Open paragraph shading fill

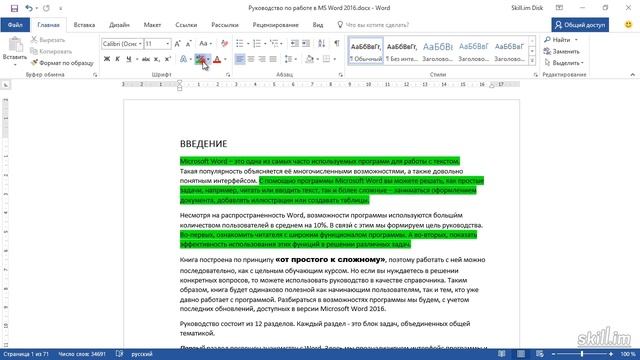tap(310, 60)
